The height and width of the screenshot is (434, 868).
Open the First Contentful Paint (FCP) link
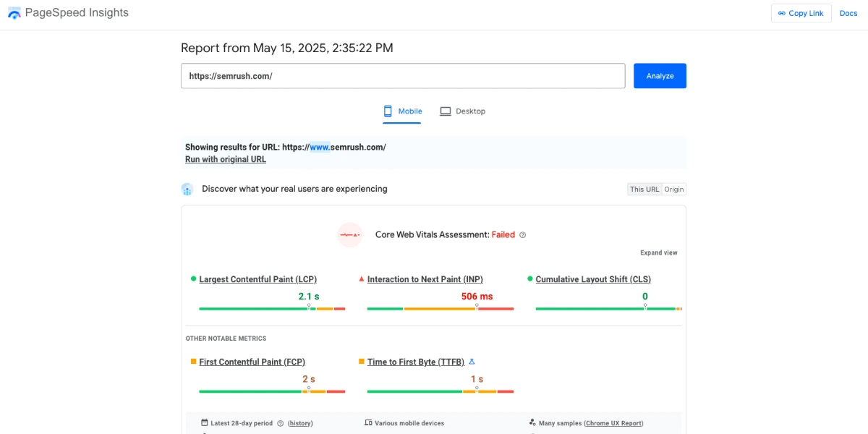[x=252, y=362]
